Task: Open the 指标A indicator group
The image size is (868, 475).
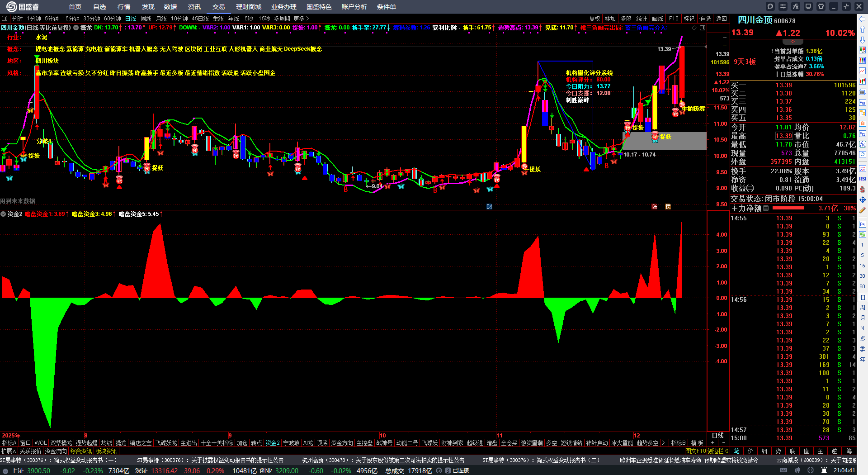Action: 9,443
